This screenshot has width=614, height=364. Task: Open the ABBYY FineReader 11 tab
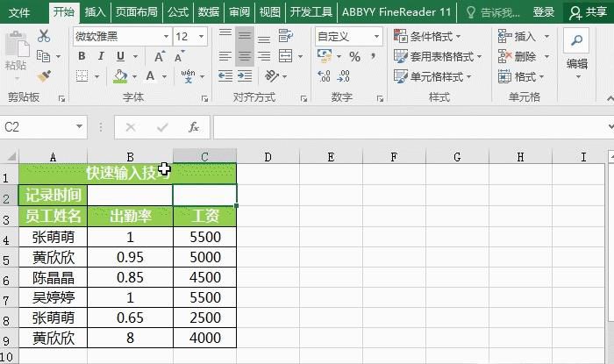pyautogui.click(x=396, y=11)
